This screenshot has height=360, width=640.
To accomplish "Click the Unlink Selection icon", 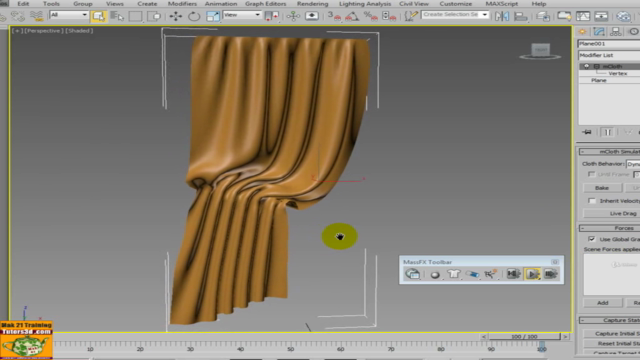I will tap(18, 16).
